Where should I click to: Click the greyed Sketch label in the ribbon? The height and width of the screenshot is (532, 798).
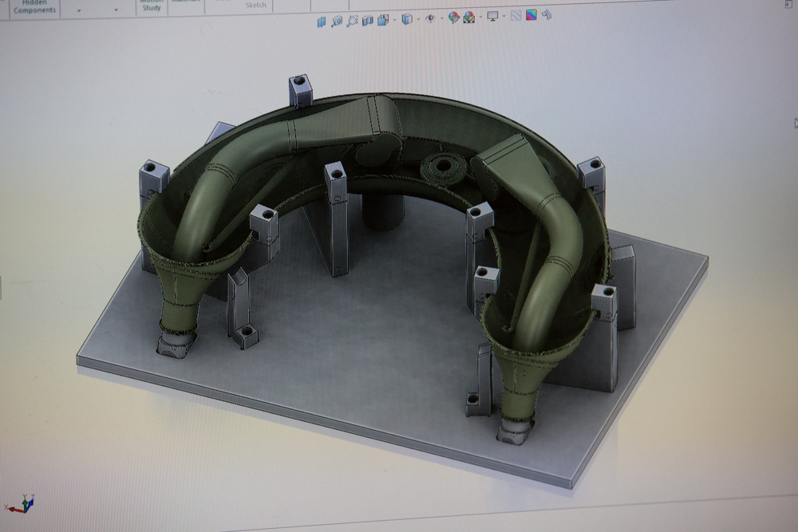tap(255, 5)
